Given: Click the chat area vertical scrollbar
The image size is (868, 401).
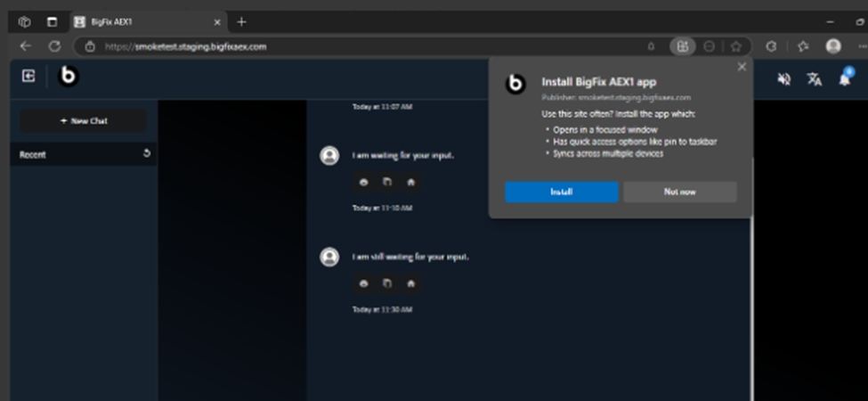Looking at the screenshot, I should [x=751, y=277].
